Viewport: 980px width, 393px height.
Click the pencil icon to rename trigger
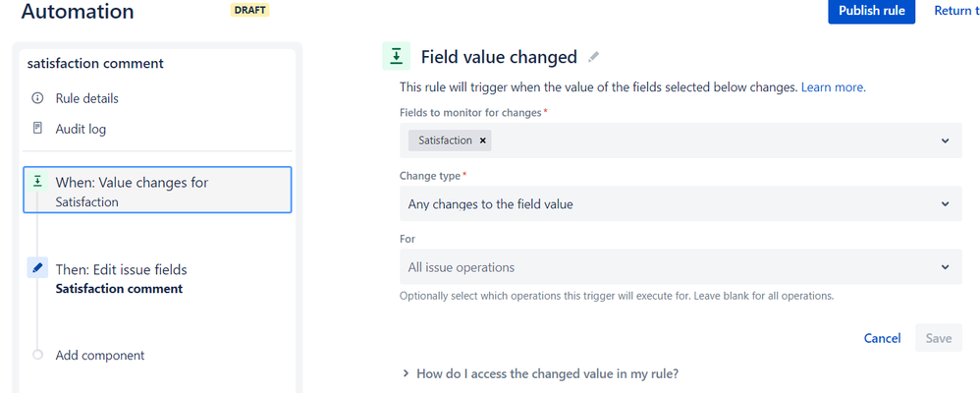coord(594,57)
